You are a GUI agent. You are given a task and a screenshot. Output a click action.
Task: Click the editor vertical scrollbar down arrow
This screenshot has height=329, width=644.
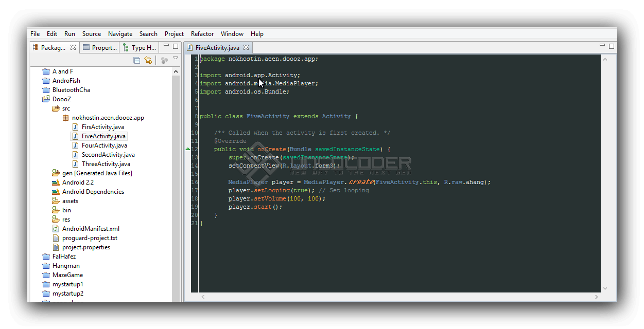(x=605, y=288)
